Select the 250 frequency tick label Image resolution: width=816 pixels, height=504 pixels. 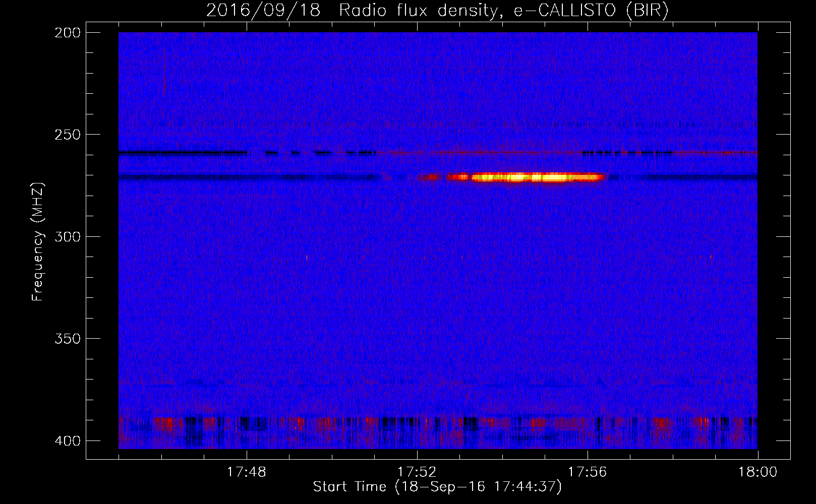point(67,135)
